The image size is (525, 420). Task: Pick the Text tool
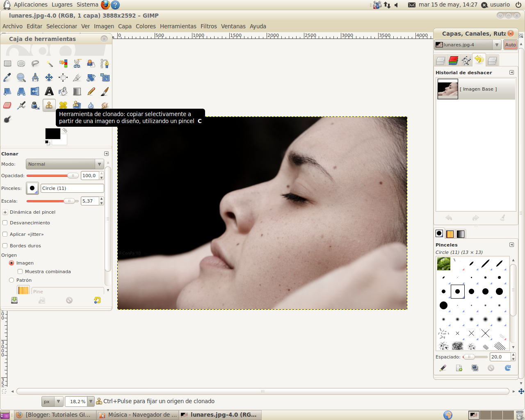(49, 91)
